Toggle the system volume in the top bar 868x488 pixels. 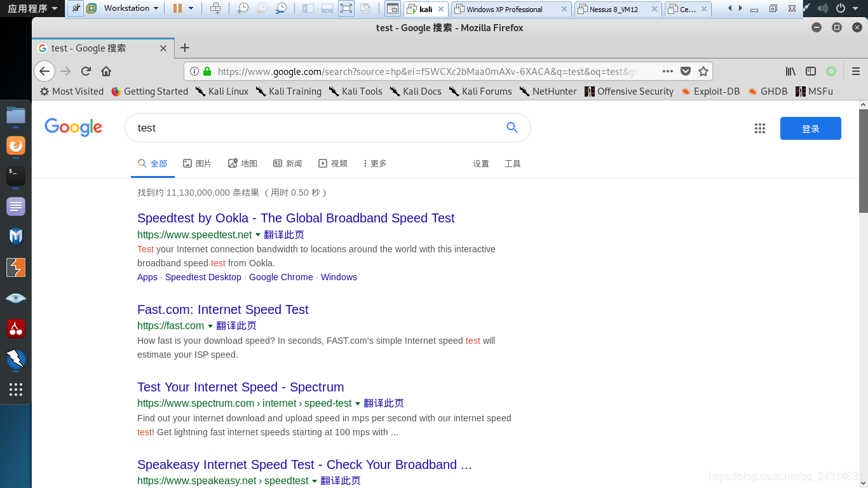pyautogui.click(x=822, y=9)
